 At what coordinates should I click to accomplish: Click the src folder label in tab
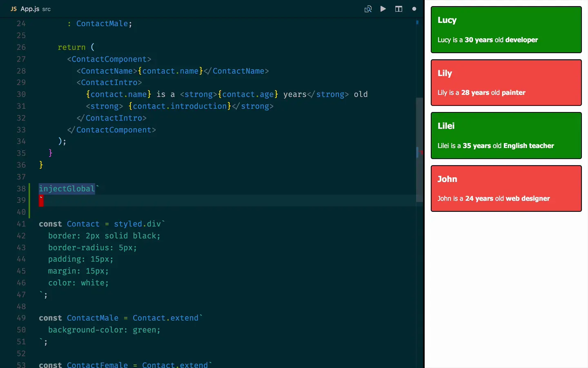47,9
